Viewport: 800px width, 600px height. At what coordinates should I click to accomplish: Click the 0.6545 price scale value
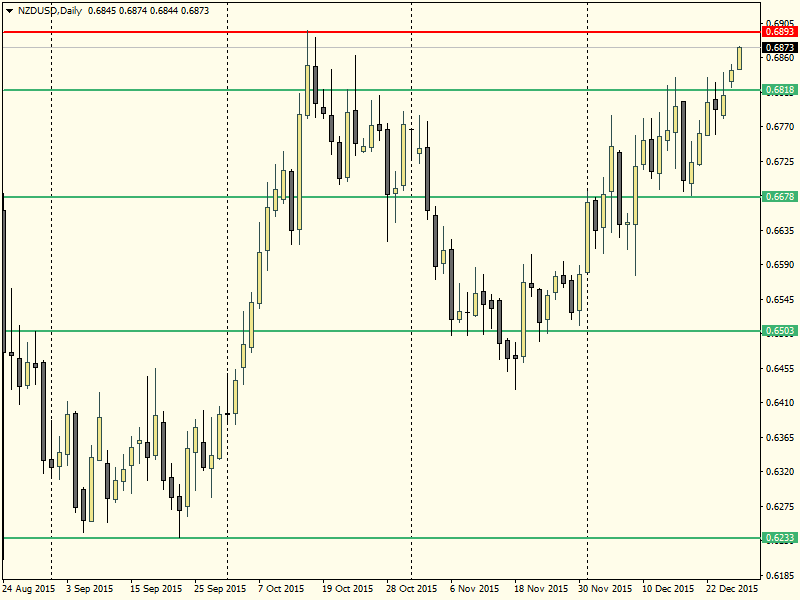click(x=781, y=299)
